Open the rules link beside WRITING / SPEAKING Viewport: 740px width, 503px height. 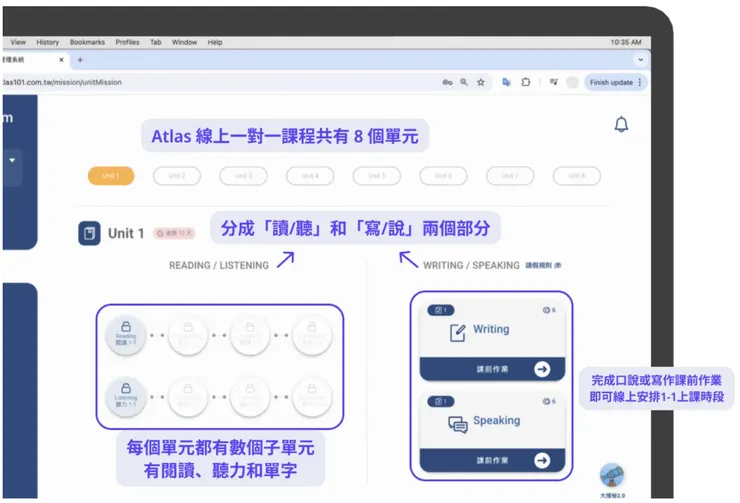point(543,265)
